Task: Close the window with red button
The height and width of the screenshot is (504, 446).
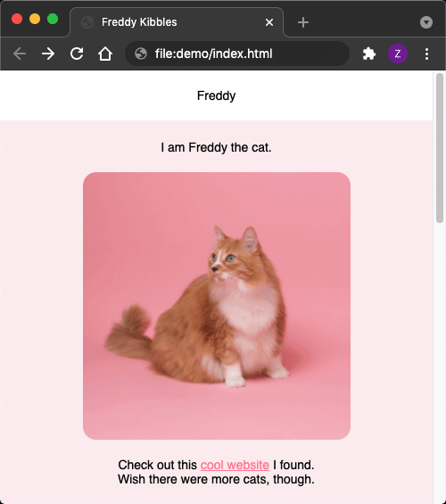Action: coord(17,19)
